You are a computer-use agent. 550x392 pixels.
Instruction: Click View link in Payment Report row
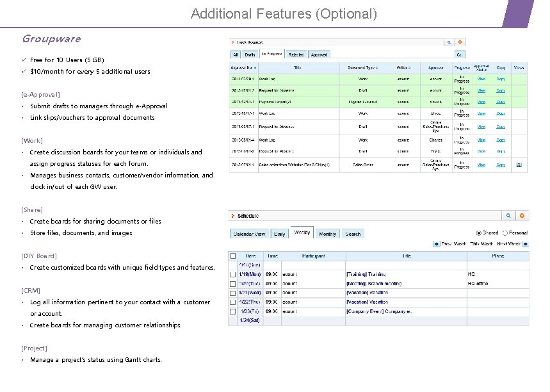pos(481,102)
